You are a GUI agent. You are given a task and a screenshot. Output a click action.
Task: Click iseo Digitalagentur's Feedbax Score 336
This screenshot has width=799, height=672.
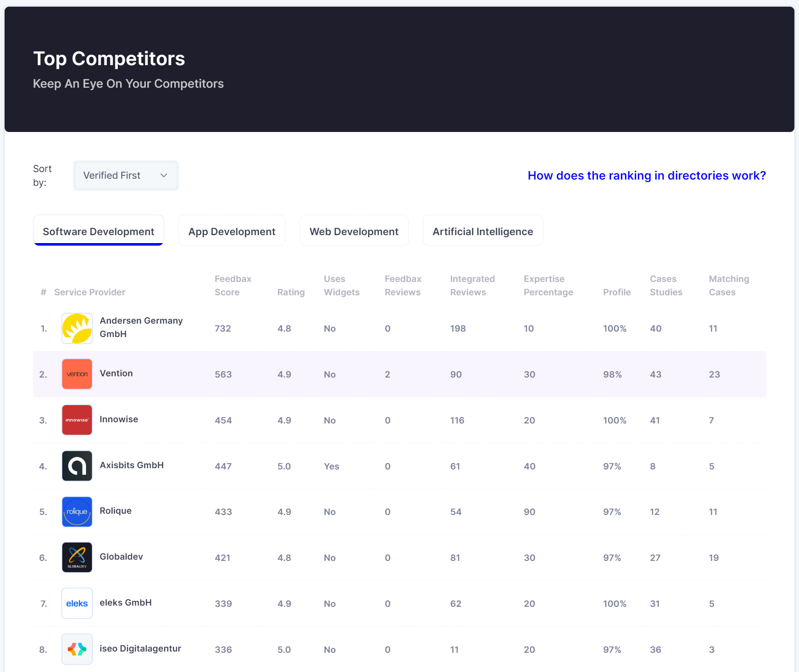pos(223,650)
